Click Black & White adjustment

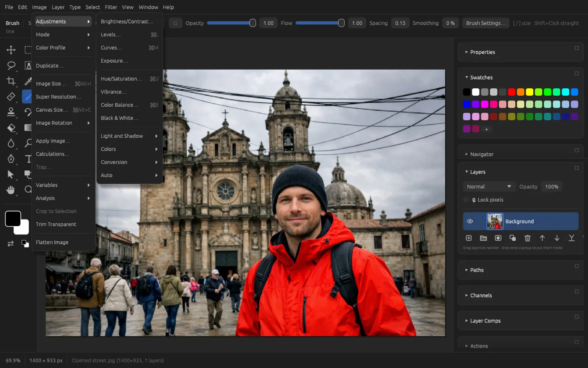[129, 118]
